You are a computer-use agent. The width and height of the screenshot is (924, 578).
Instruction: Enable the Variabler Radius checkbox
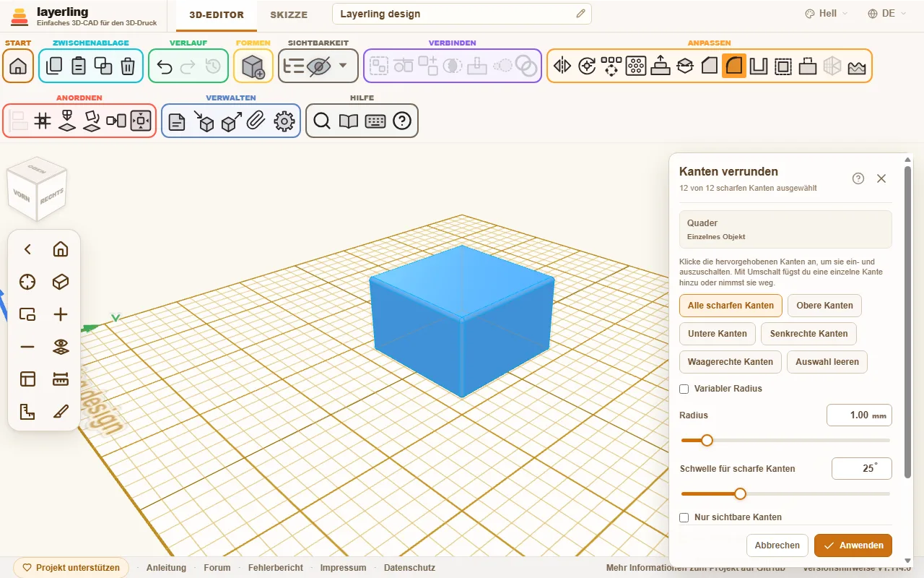(684, 389)
